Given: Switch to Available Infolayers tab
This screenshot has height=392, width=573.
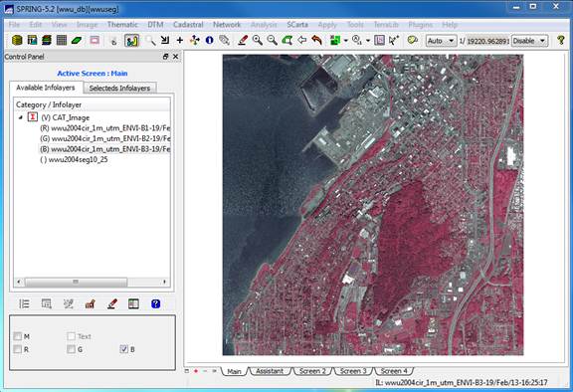Looking at the screenshot, I should pyautogui.click(x=46, y=88).
